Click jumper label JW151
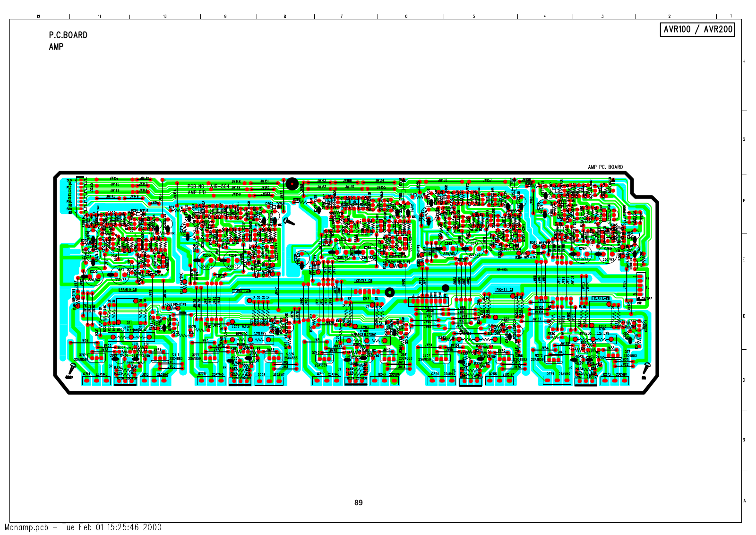Viewport: 756px width, 535px height. pyautogui.click(x=265, y=181)
